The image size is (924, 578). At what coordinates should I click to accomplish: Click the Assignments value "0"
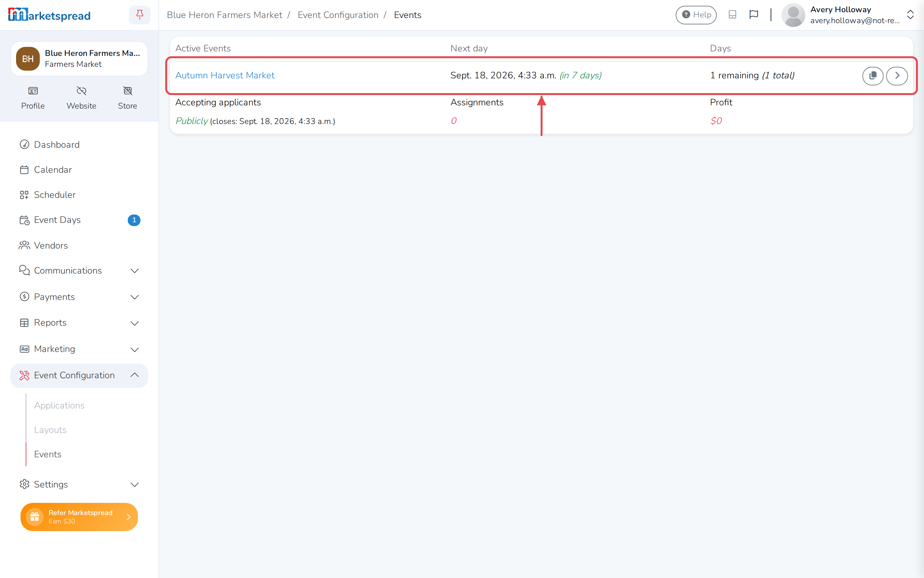coord(454,121)
